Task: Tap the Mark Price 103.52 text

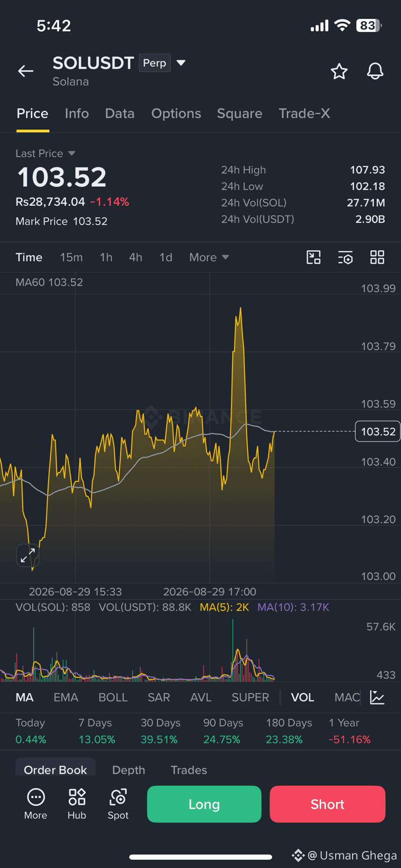Action: coord(62,221)
